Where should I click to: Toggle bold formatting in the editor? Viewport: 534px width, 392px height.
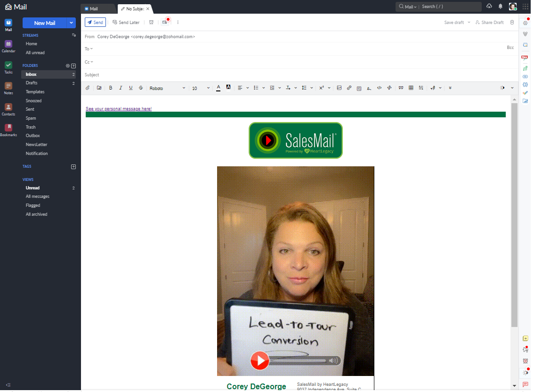(x=111, y=88)
